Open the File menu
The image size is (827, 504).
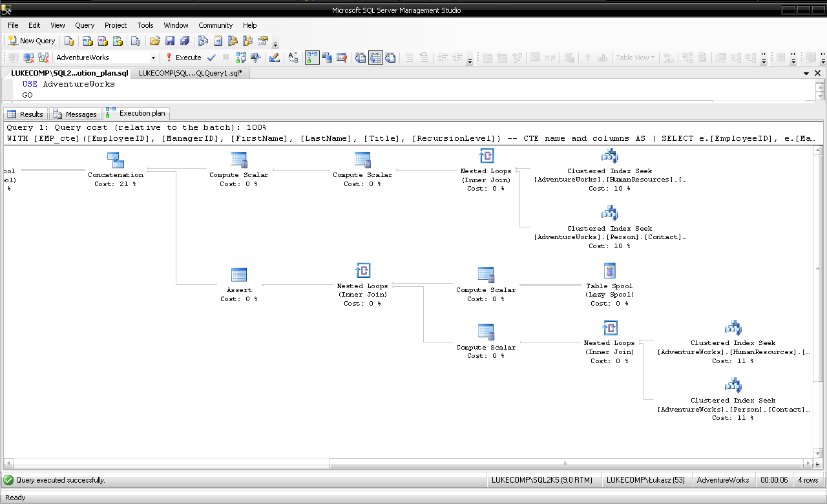click(x=13, y=25)
